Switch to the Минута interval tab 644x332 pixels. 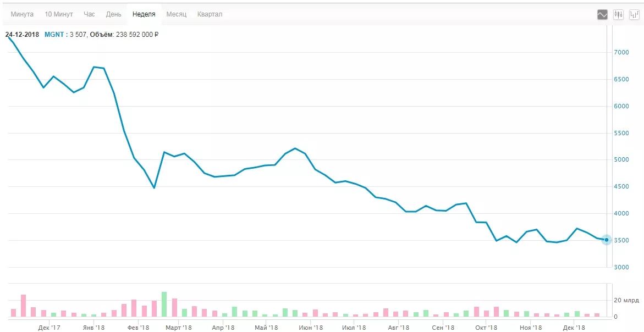(22, 14)
